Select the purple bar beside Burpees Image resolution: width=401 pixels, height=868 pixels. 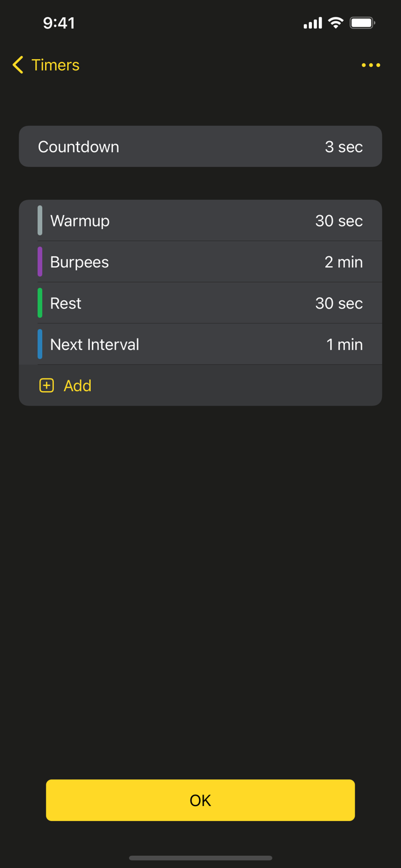tap(39, 262)
